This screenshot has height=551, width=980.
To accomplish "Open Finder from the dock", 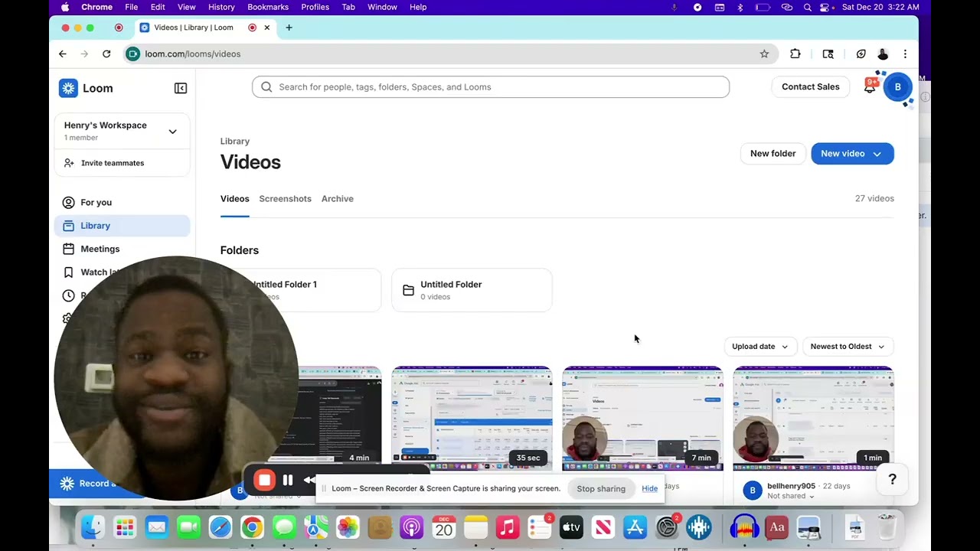I will click(93, 527).
